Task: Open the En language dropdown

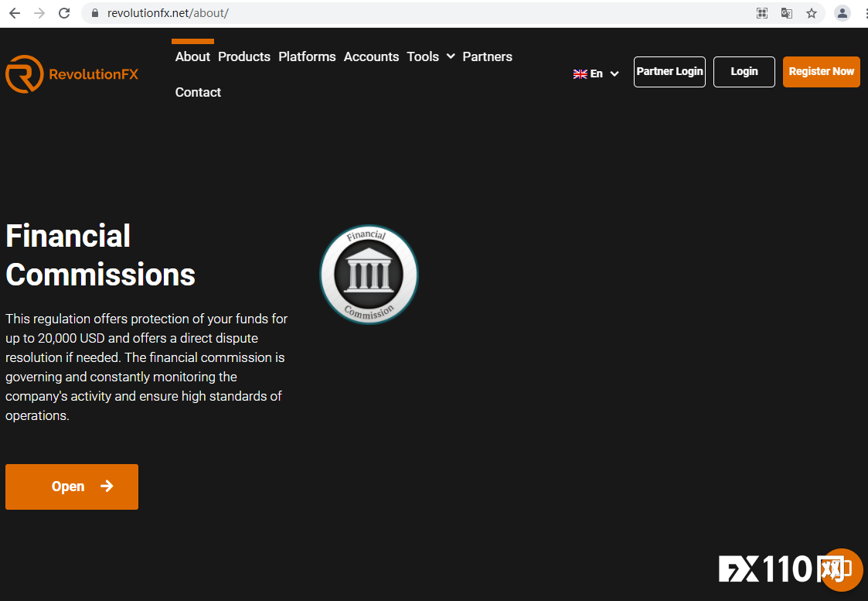Action: (596, 73)
